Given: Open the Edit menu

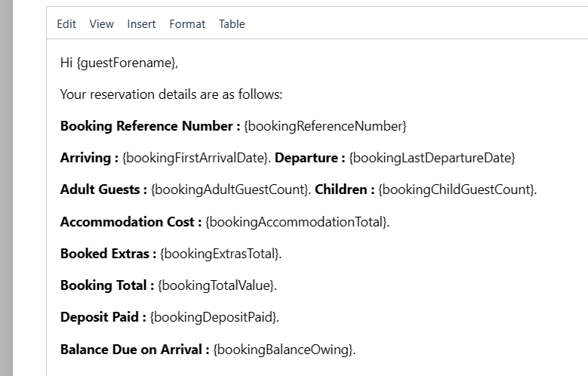Looking at the screenshot, I should 66,24.
